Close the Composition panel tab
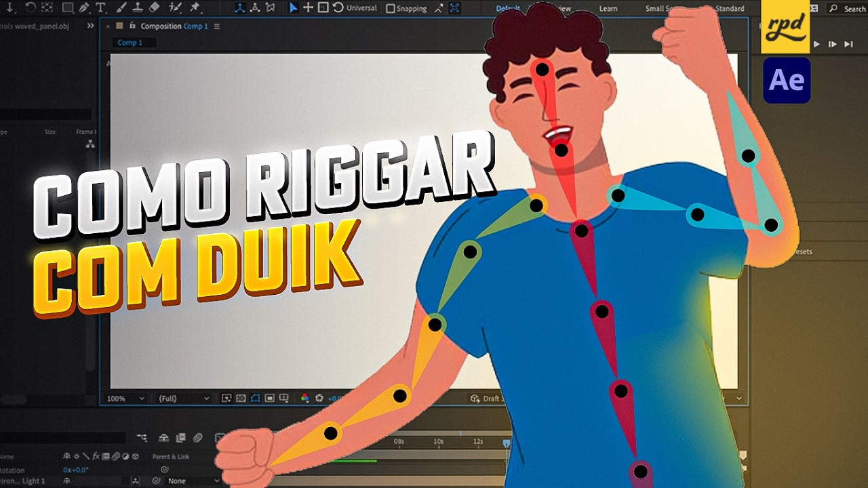The image size is (868, 488). (x=108, y=26)
